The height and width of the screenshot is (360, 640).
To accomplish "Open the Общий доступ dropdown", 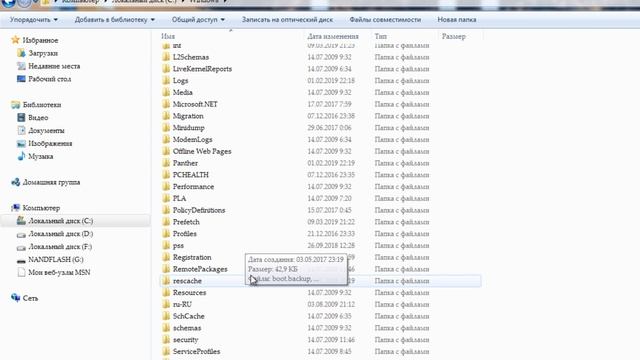I will click(x=198, y=20).
